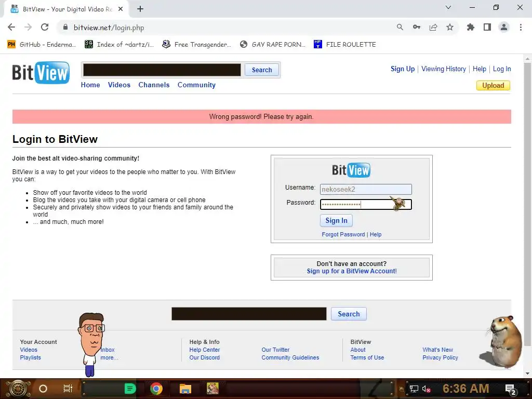
Task: Select the BitView browser tab
Action: tap(66, 9)
